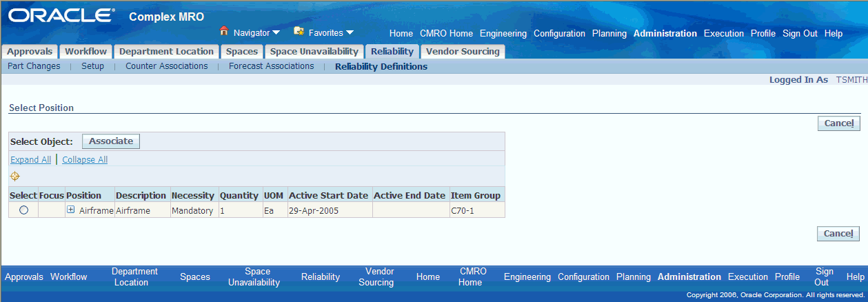Open Forecast Associations subtab

coord(271,66)
